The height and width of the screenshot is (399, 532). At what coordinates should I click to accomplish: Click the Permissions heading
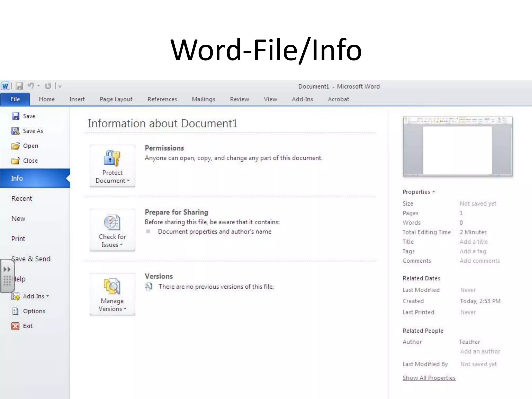[164, 148]
